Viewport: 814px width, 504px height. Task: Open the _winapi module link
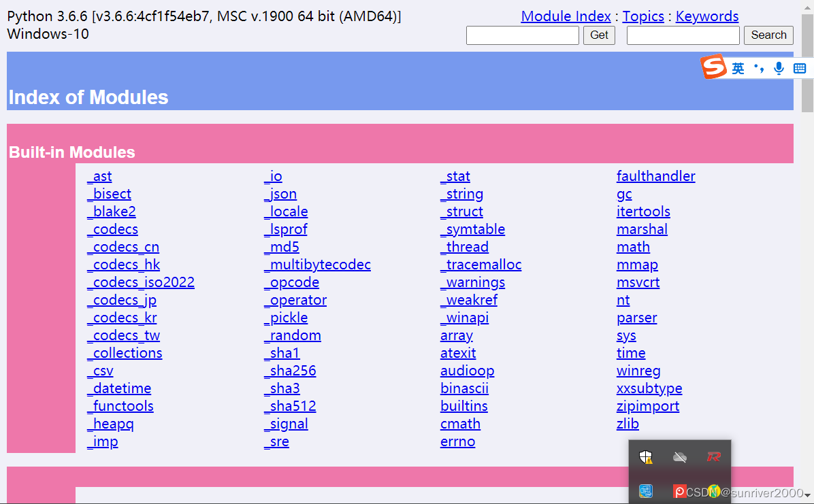click(464, 318)
